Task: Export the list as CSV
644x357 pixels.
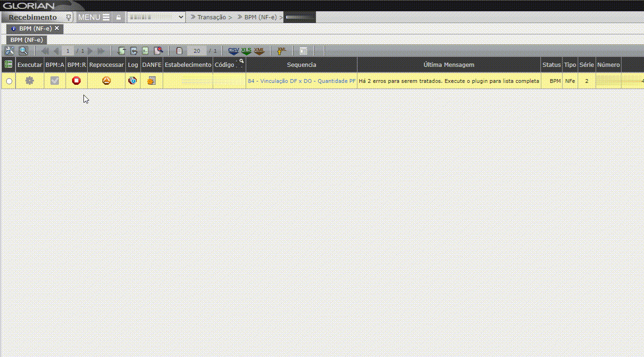Action: coord(233,51)
